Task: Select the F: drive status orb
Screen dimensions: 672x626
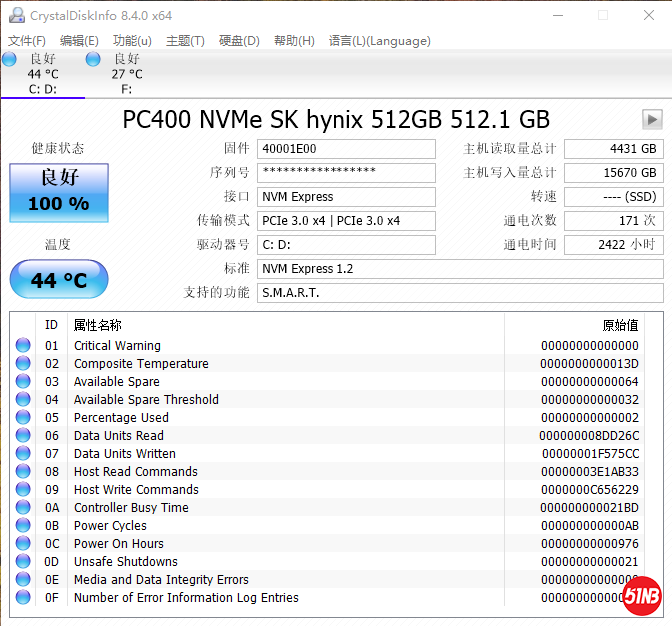Action: (x=93, y=59)
